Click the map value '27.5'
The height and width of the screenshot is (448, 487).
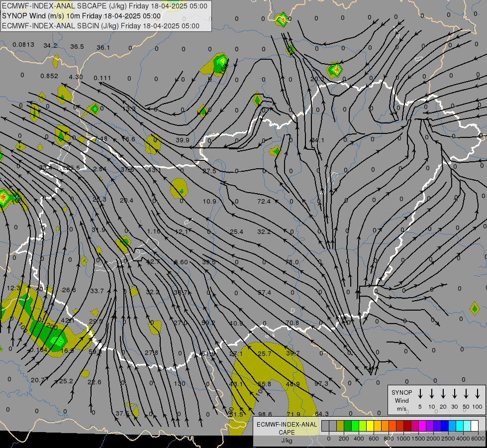tap(209, 171)
